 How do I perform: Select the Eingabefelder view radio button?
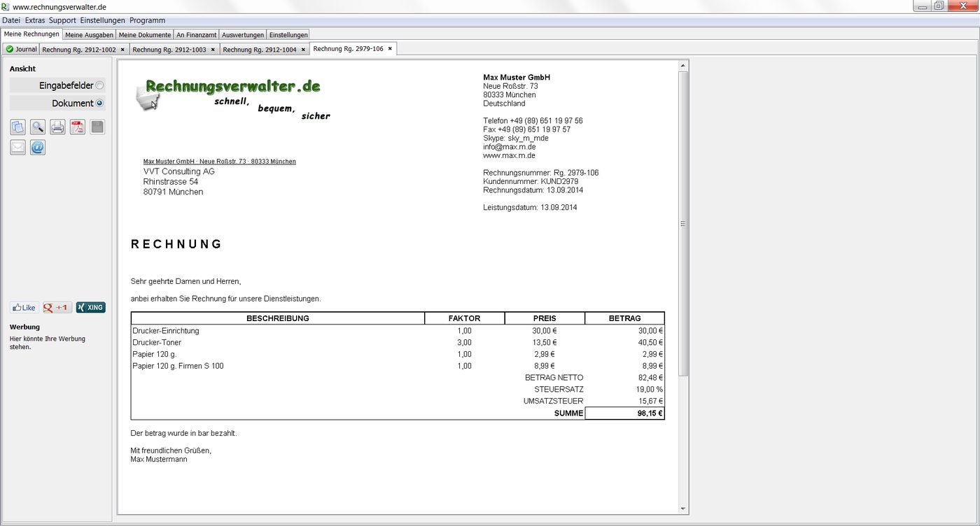[99, 85]
